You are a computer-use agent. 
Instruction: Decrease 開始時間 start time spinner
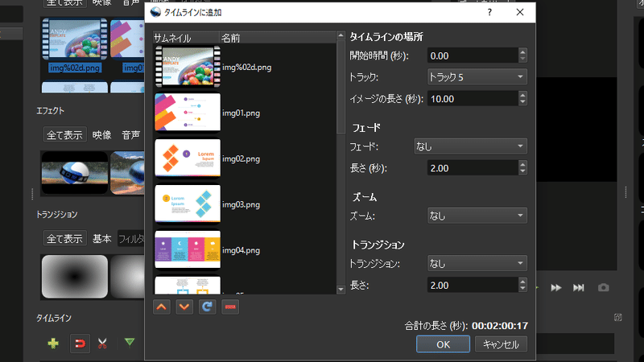(522, 59)
